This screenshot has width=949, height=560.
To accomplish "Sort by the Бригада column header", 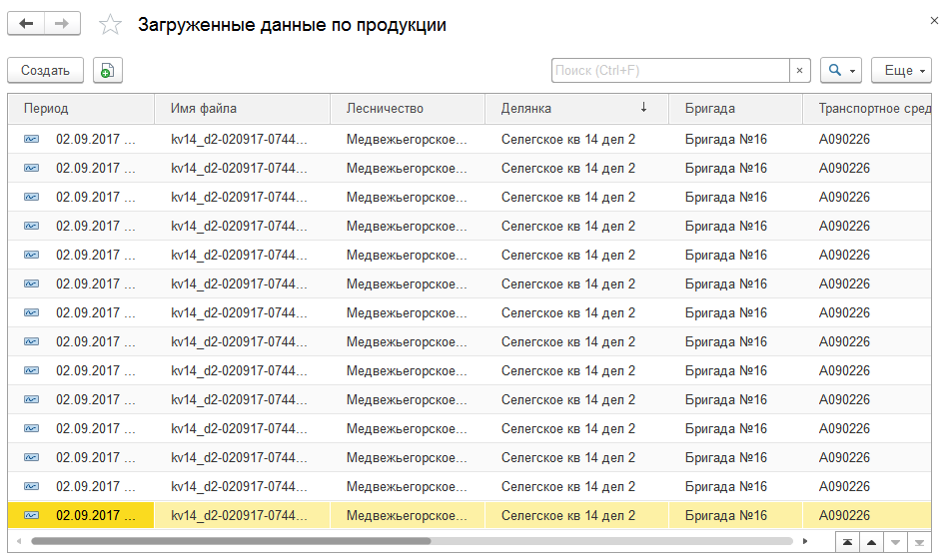I will point(735,109).
